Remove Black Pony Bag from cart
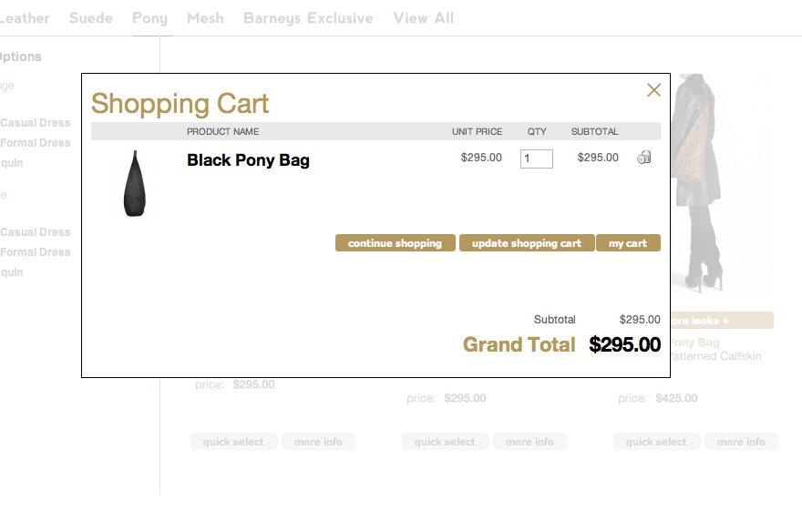The image size is (802, 532). [x=643, y=158]
